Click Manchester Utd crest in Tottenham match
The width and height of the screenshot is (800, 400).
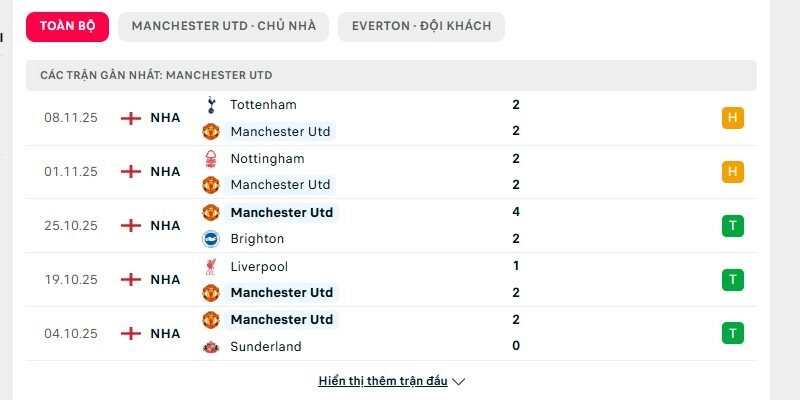pos(210,131)
